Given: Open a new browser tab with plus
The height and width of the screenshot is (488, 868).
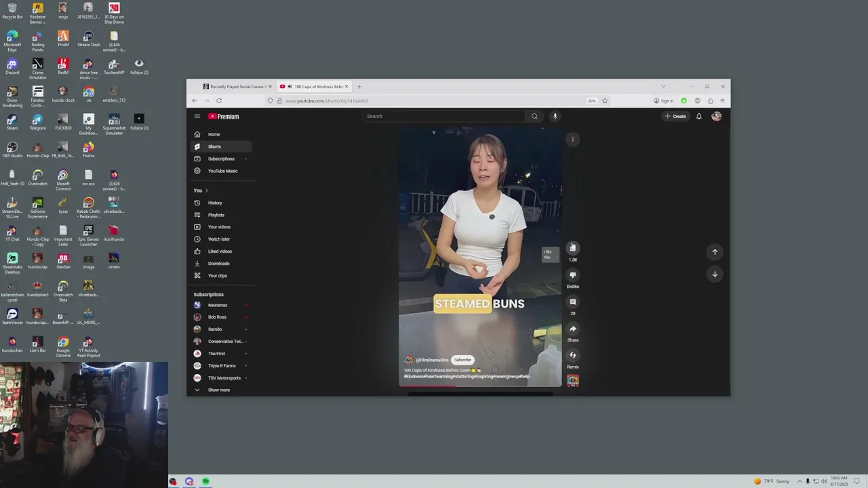Looking at the screenshot, I should click(x=359, y=87).
